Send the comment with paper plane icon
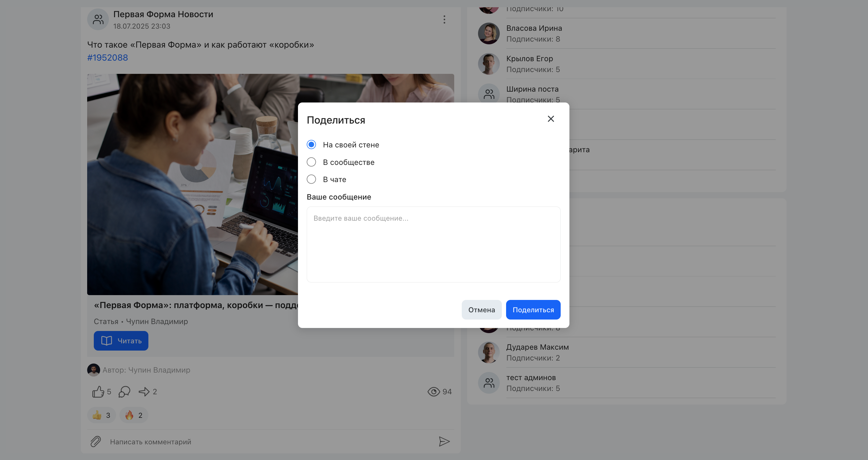 [444, 441]
